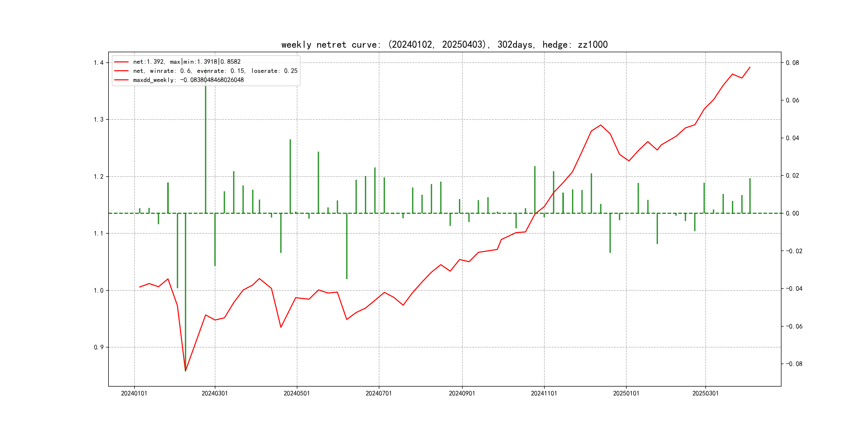Click the winrate legend entry text
The height and width of the screenshot is (434, 868).
pos(215,71)
